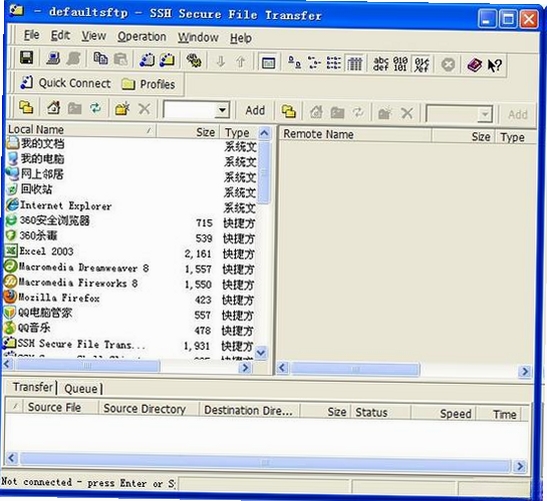Click the remote pane Home icon
547x501 pixels.
(x=316, y=112)
